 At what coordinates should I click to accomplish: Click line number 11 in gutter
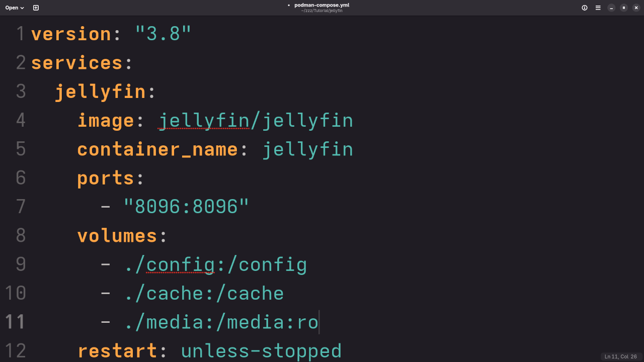coord(15,322)
